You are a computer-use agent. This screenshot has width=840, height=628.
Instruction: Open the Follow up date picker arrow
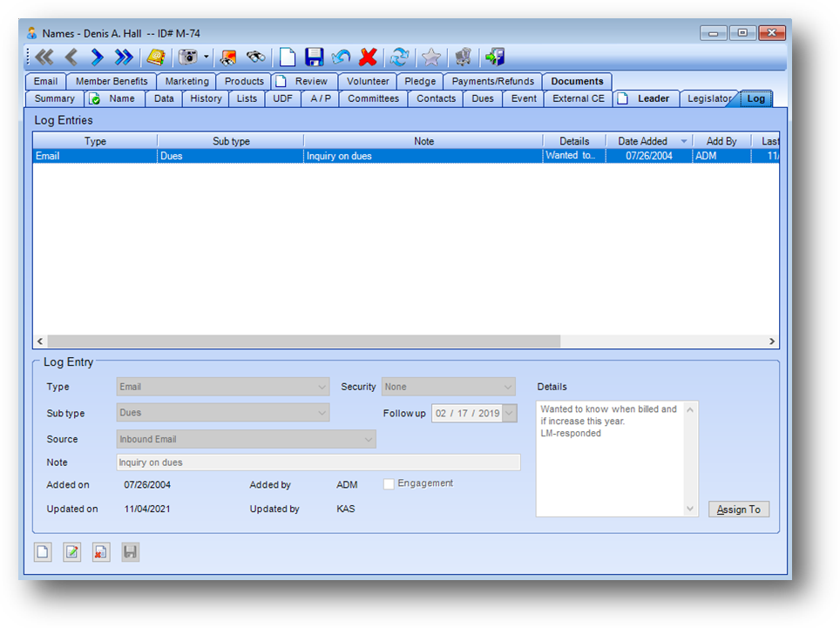(510, 414)
